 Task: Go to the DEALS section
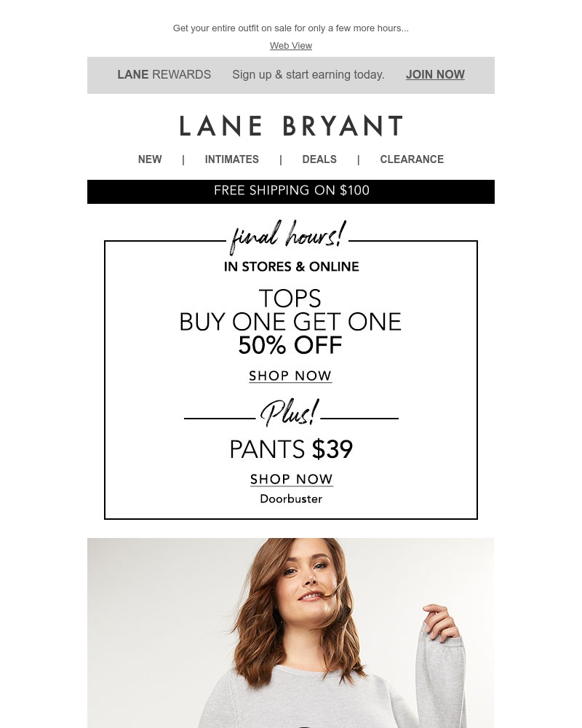(319, 159)
